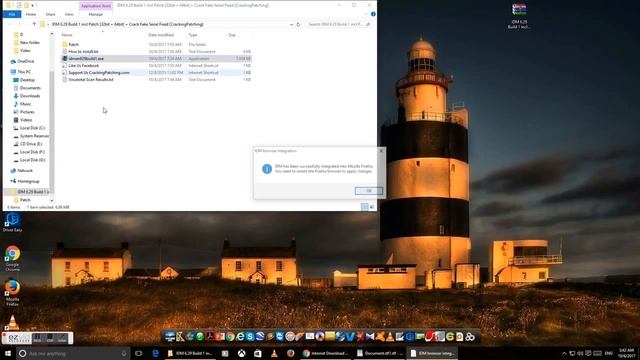Open Videos in the navigation pane
The height and width of the screenshot is (360, 640).
coord(26,120)
